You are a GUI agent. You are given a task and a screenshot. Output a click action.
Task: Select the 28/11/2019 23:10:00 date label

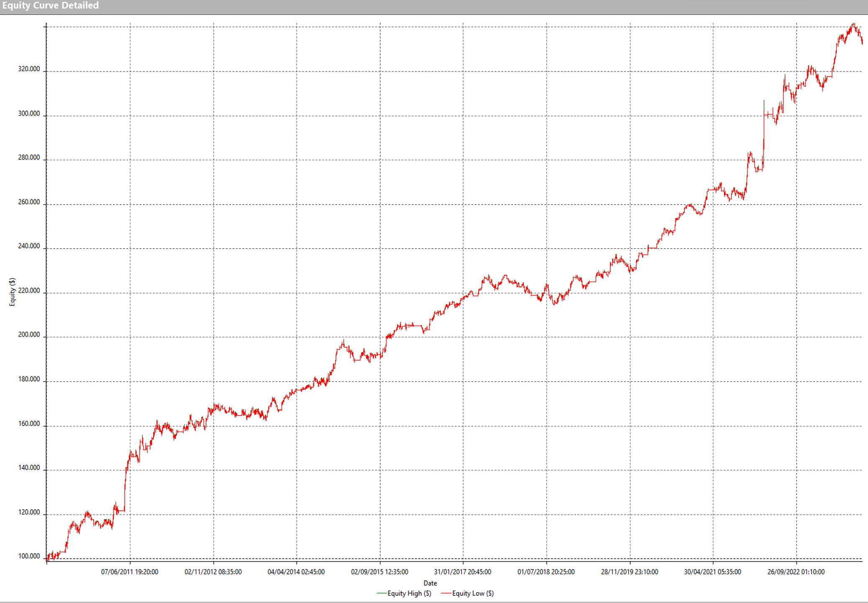pos(629,572)
